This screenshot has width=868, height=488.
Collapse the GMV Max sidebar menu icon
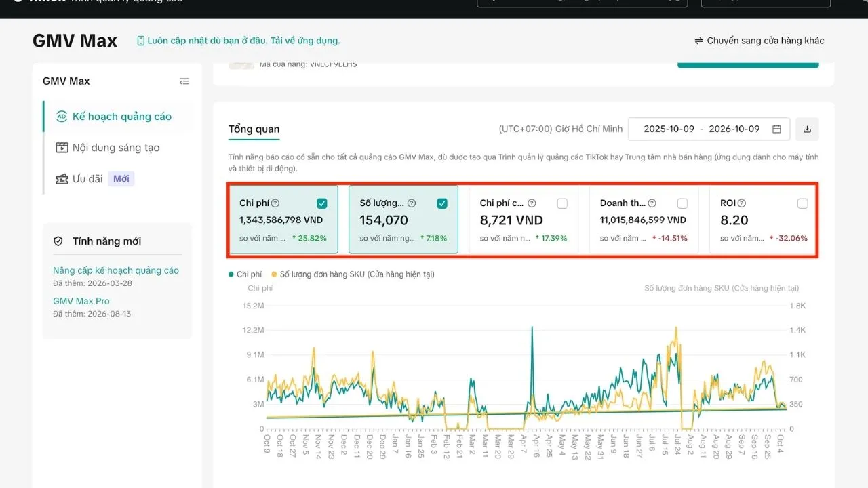click(x=184, y=81)
